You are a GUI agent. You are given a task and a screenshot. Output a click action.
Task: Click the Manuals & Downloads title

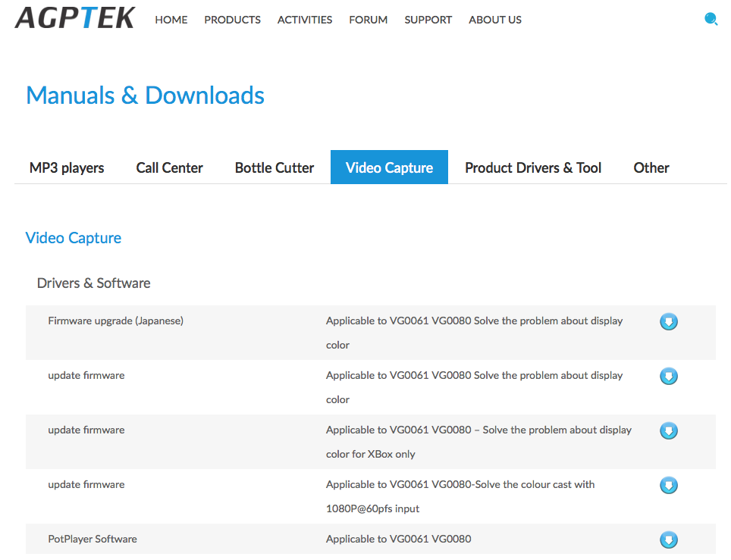click(x=145, y=95)
